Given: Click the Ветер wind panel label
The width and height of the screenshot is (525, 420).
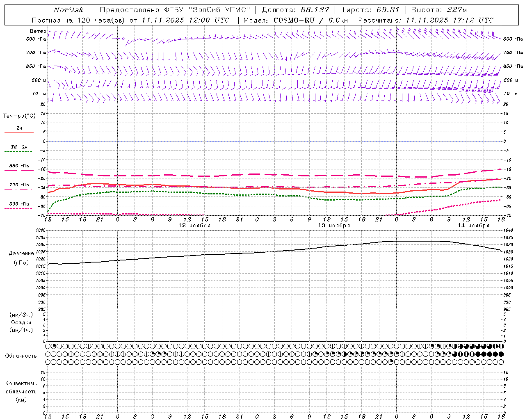Looking at the screenshot, I should click(x=38, y=31).
